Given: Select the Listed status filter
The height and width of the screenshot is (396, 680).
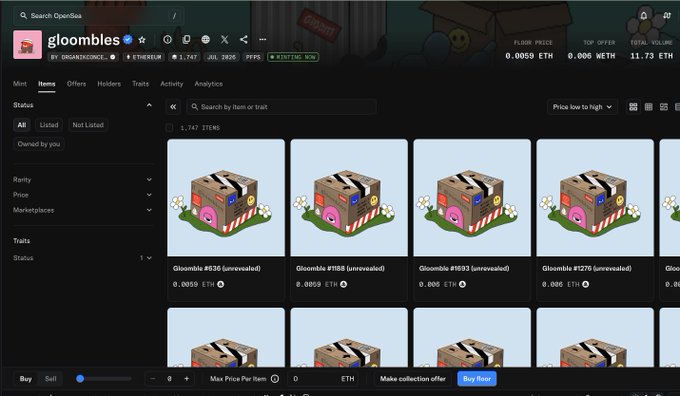Looking at the screenshot, I should 49,125.
